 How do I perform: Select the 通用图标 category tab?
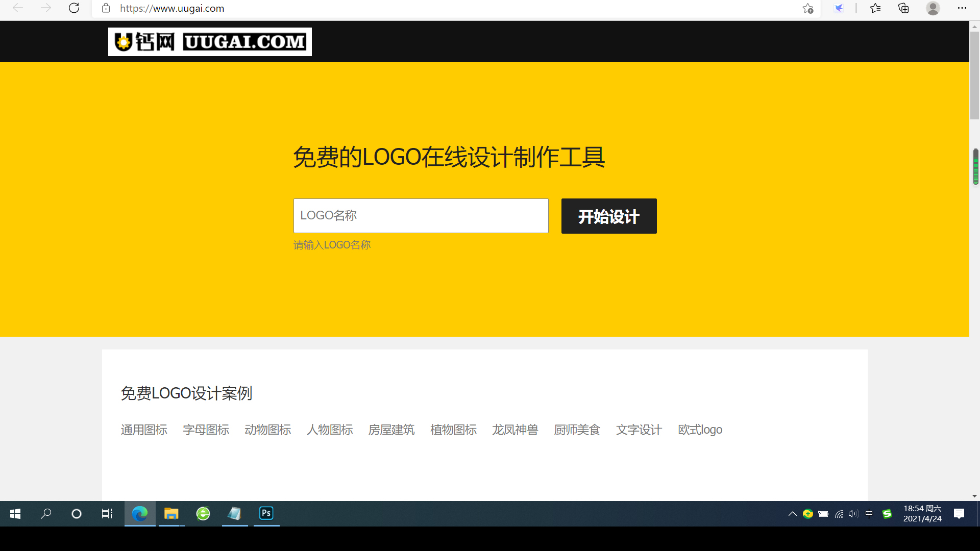(144, 430)
